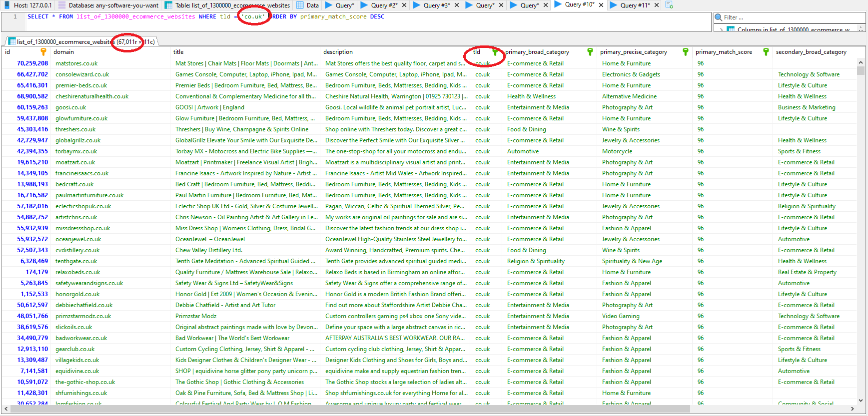Select the matstores.co.uk domain cell
This screenshot has height=416, width=868.
pos(110,63)
